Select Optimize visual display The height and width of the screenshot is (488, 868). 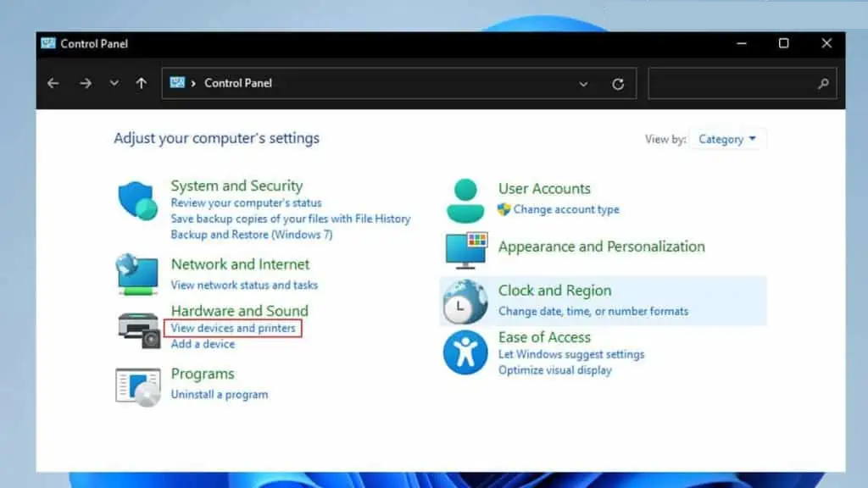tap(554, 371)
